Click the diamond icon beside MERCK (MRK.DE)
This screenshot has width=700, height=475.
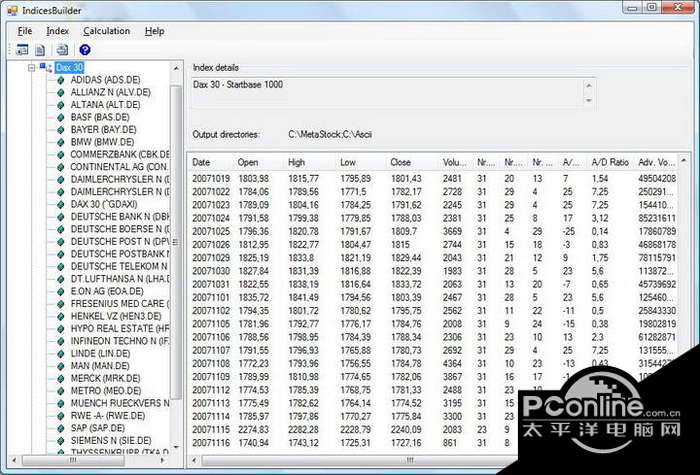(61, 379)
